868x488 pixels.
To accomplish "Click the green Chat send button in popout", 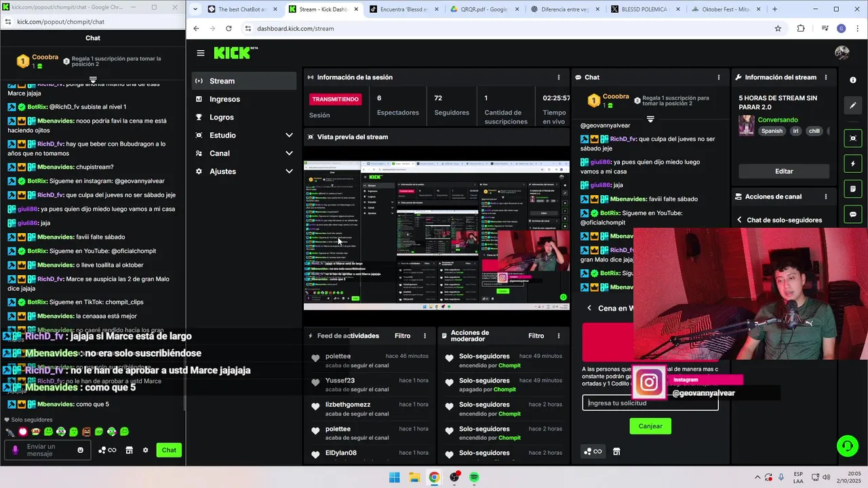I will (169, 450).
